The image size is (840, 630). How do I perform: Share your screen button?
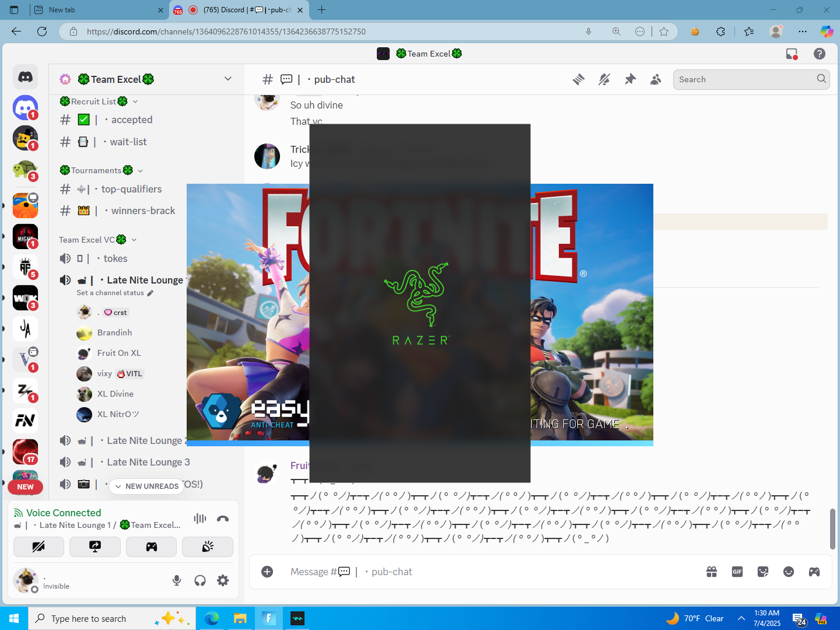tap(95, 547)
